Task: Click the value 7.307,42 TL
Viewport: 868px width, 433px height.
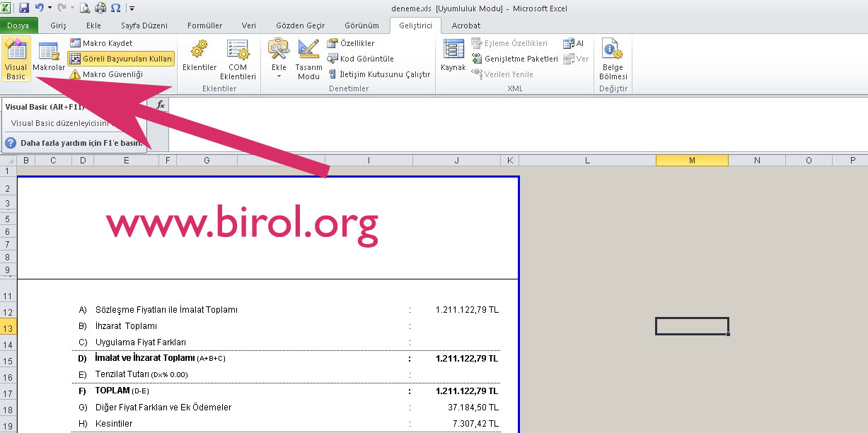Action: click(477, 424)
